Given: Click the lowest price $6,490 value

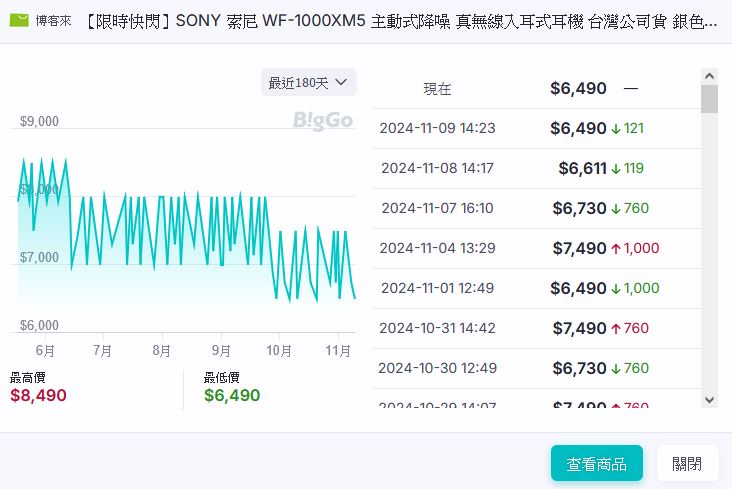Looking at the screenshot, I should 232,395.
